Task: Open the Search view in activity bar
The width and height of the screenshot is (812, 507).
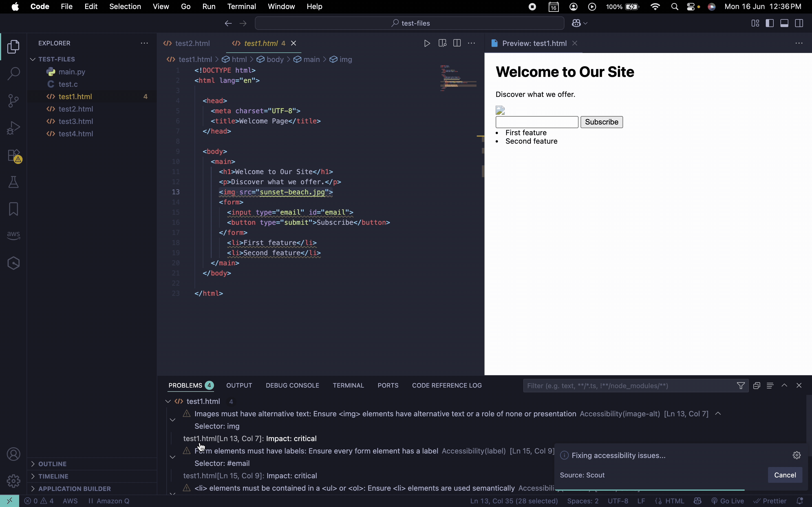Action: 14,74
